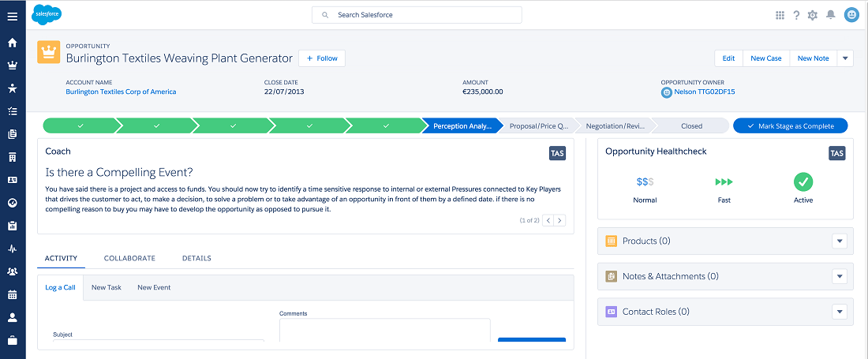This screenshot has height=359, width=868.
Task: Switch to the Collaborate tab
Action: pos(129,258)
